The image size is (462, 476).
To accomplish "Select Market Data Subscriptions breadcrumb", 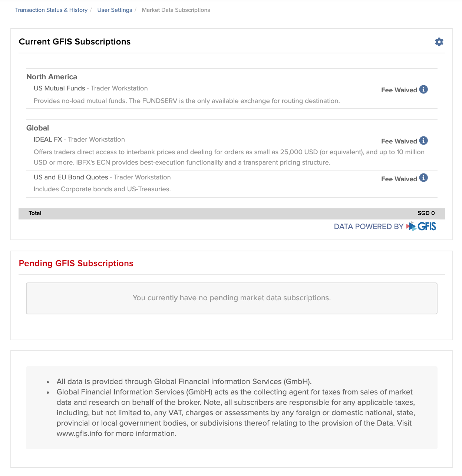I will [x=176, y=10].
